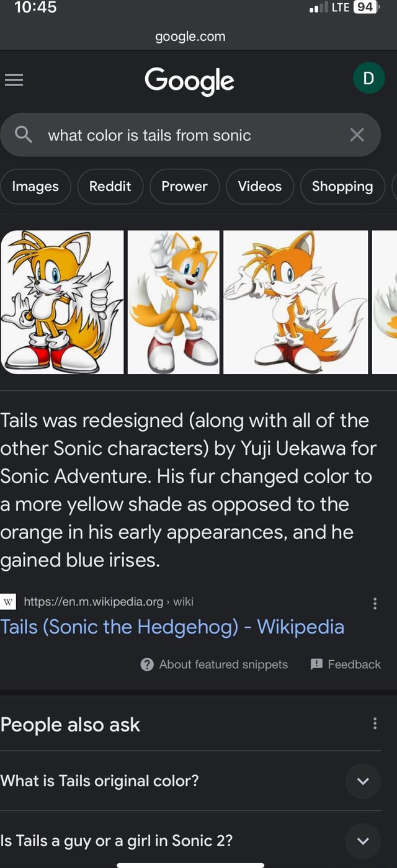Open the Google account profile avatar

pyautogui.click(x=368, y=78)
